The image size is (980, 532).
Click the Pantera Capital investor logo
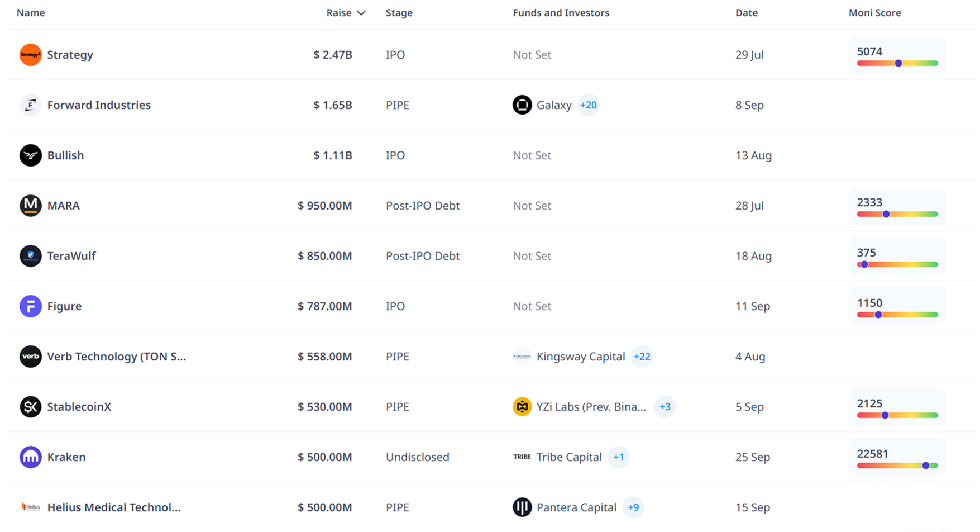522,507
